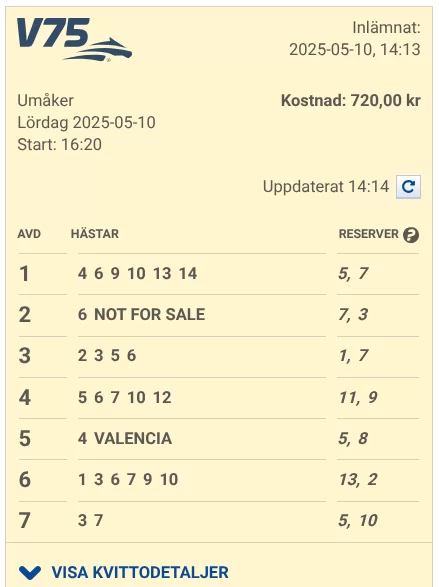Click the V75 horse logo
Image resolution: width=439 pixels, height=587 pixels.
point(74,39)
